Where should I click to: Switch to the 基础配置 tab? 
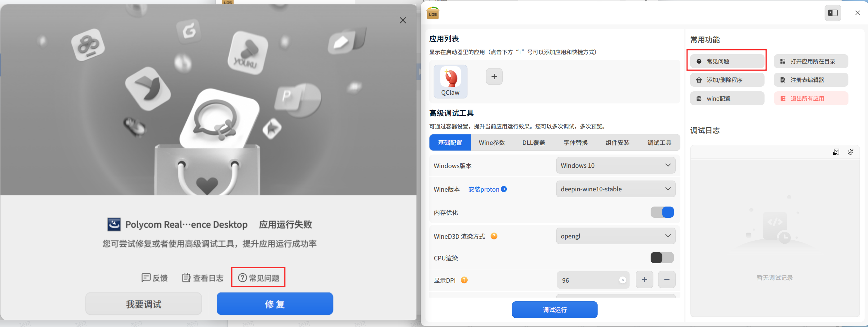[x=450, y=143]
